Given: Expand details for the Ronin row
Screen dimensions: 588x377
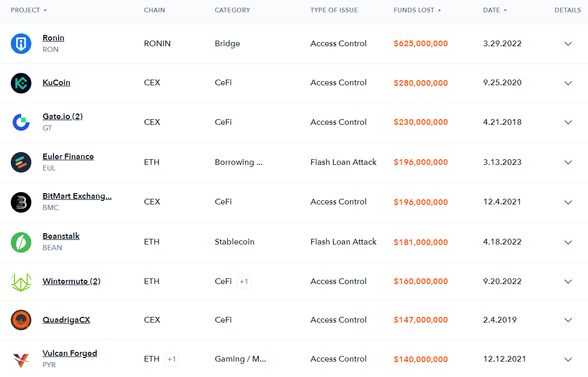Looking at the screenshot, I should click(x=568, y=44).
